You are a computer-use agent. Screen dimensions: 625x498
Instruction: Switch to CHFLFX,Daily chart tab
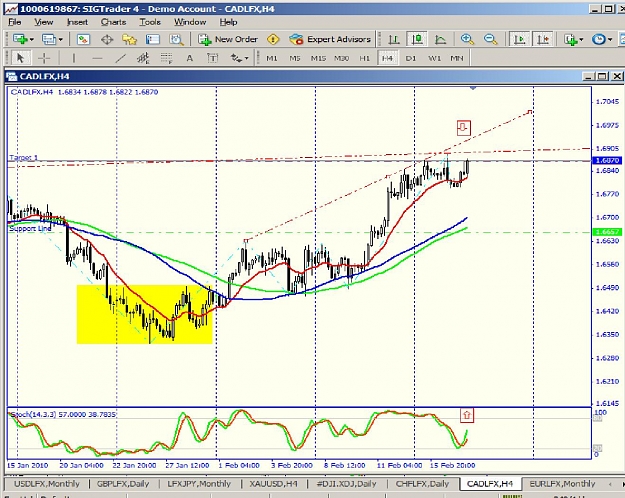(x=422, y=484)
